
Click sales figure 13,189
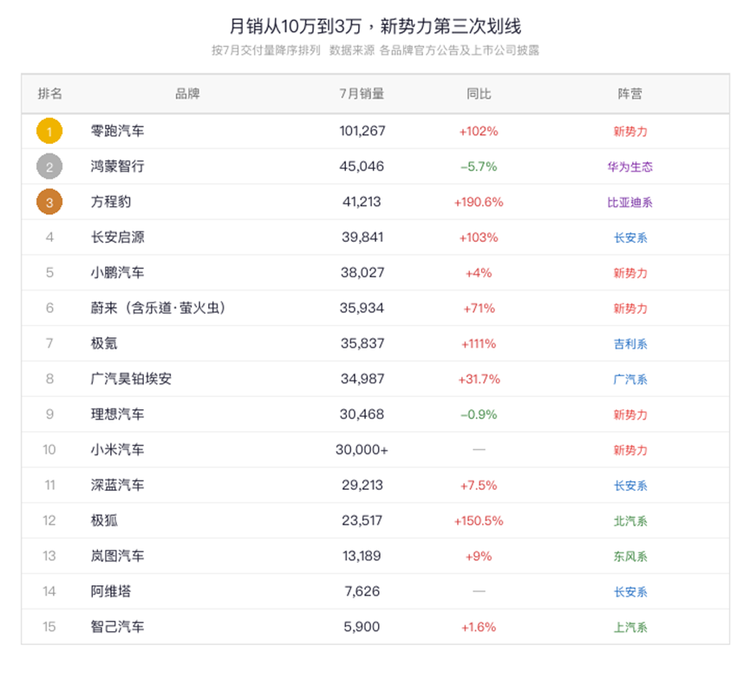(x=362, y=556)
